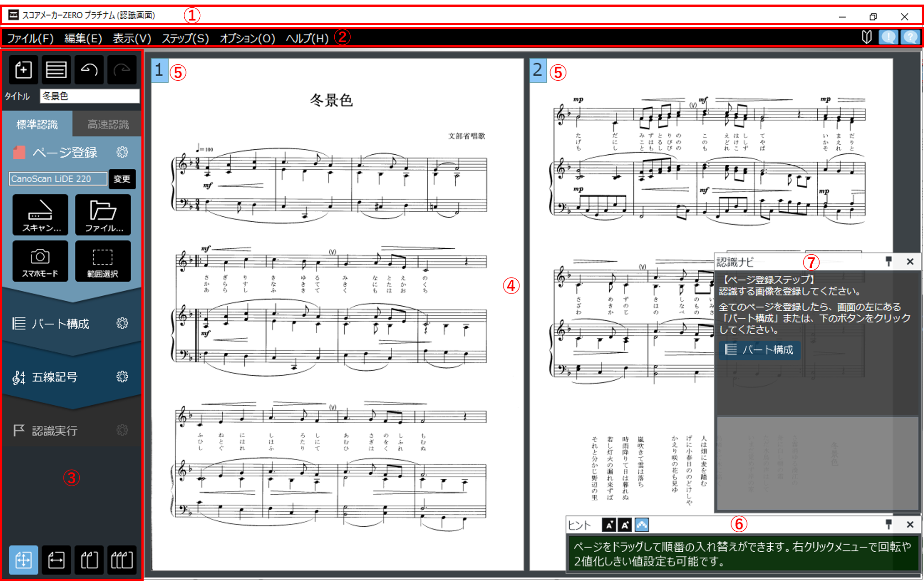Select three-page spread view icon
Screen dimensions: 924x581
pos(122,560)
